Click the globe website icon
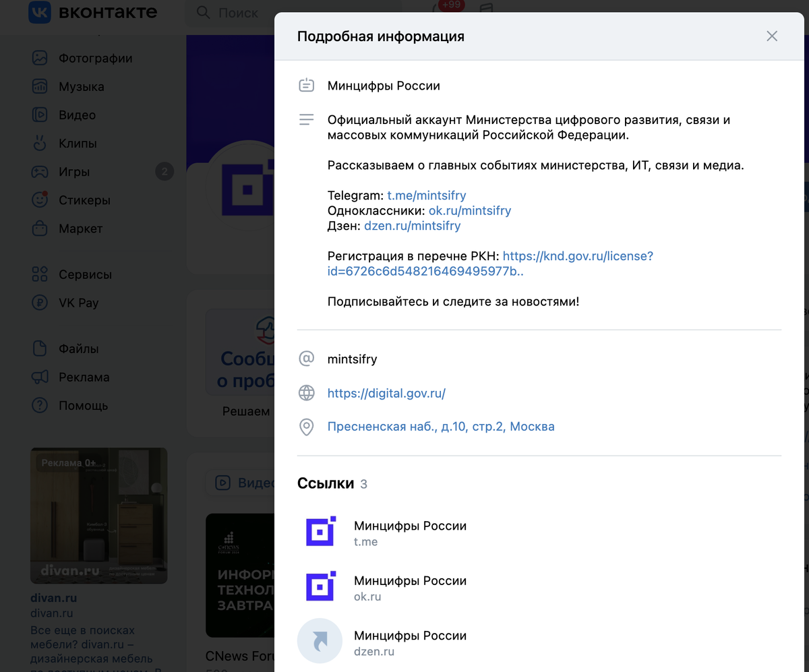809x672 pixels. pyautogui.click(x=307, y=393)
